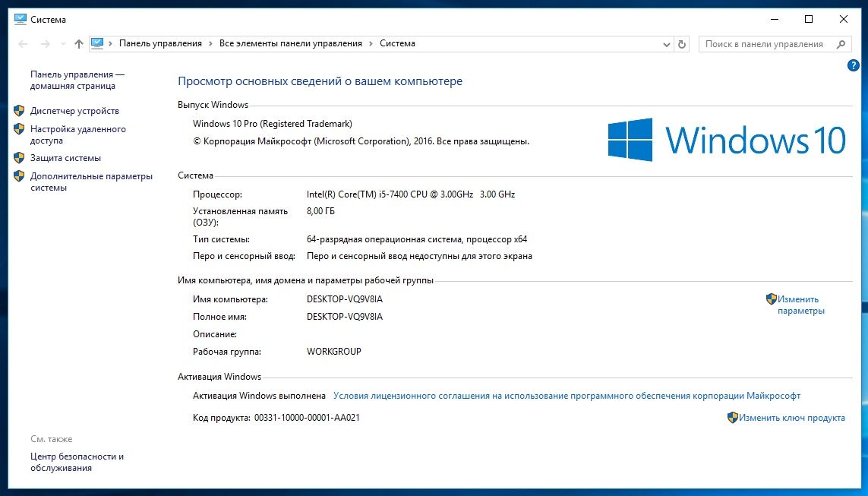This screenshot has height=496, width=868.
Task: Expand chevron before Система breadcrumb
Action: click(x=371, y=44)
